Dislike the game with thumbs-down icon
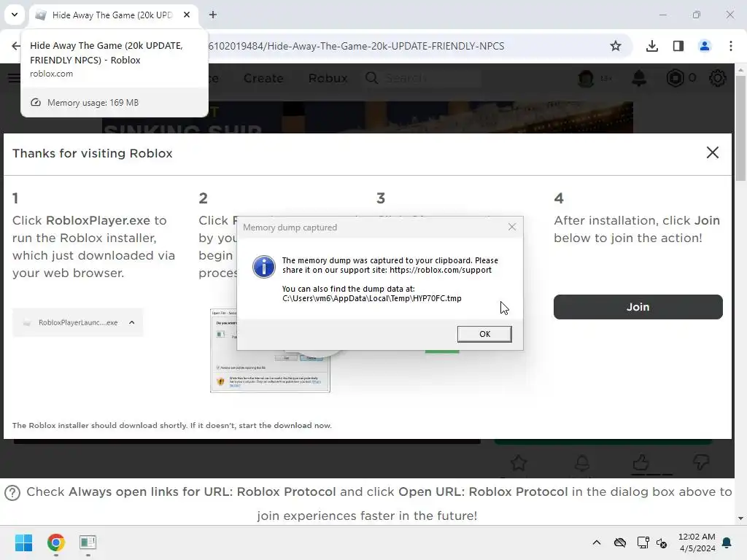 [701, 462]
